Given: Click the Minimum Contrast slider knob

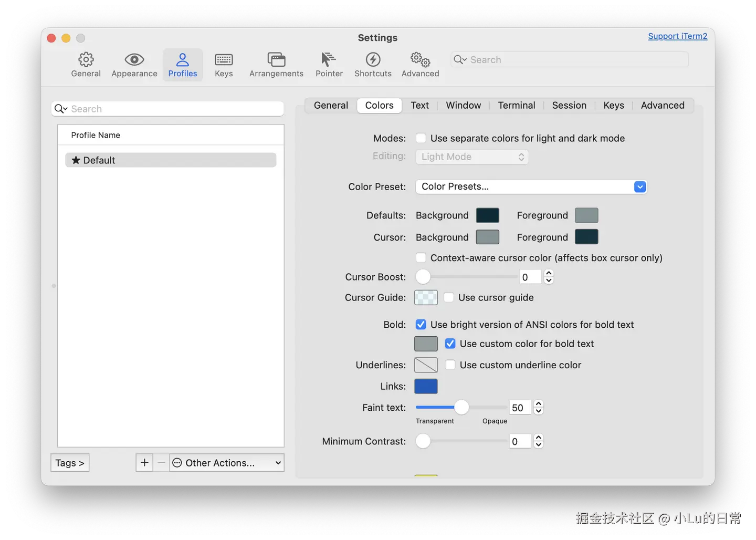Looking at the screenshot, I should point(423,441).
